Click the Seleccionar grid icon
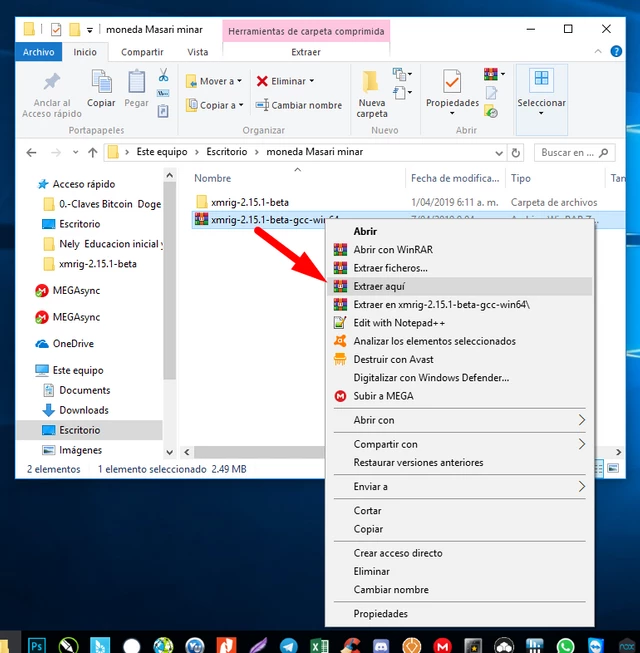The height and width of the screenshot is (653, 640). coord(541,78)
